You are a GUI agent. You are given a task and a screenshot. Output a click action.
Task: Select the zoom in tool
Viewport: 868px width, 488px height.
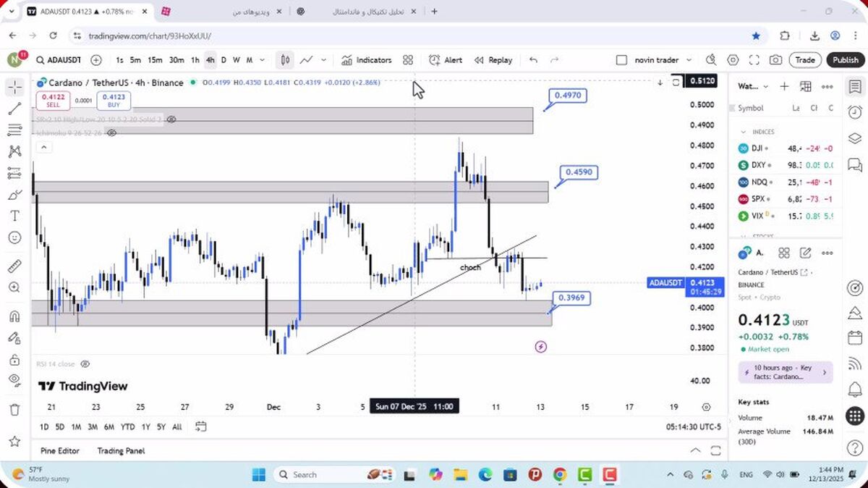click(x=14, y=287)
